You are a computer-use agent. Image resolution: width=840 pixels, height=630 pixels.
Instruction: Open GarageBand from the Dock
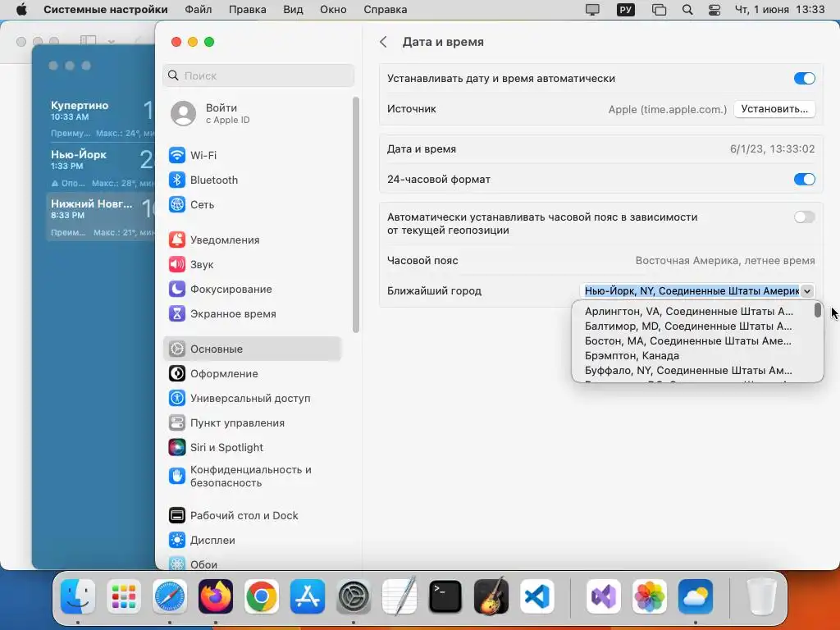491,596
